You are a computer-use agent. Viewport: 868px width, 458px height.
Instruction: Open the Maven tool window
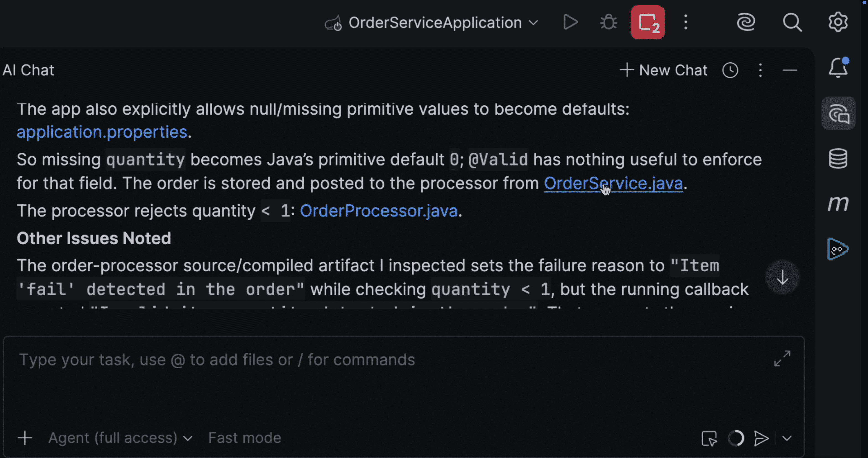tap(838, 203)
